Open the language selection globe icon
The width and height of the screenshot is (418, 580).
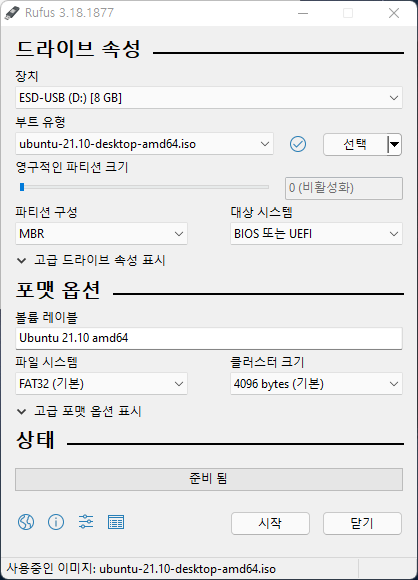point(26,522)
